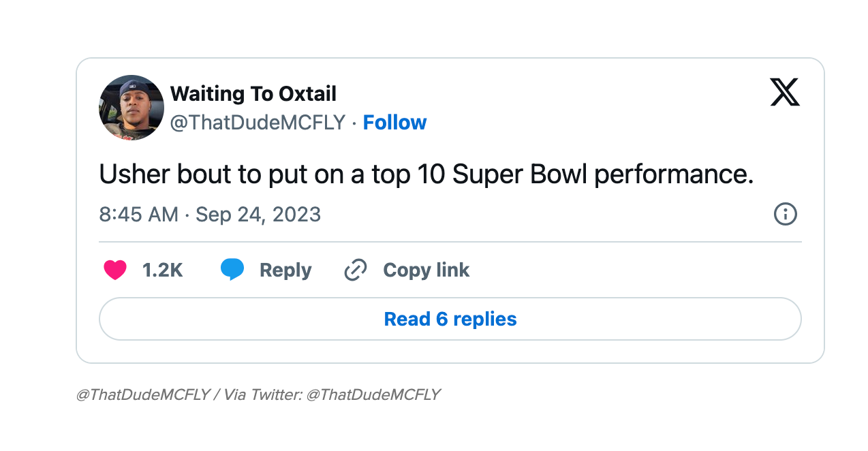Click the blue reply speech bubble icon

click(x=232, y=270)
